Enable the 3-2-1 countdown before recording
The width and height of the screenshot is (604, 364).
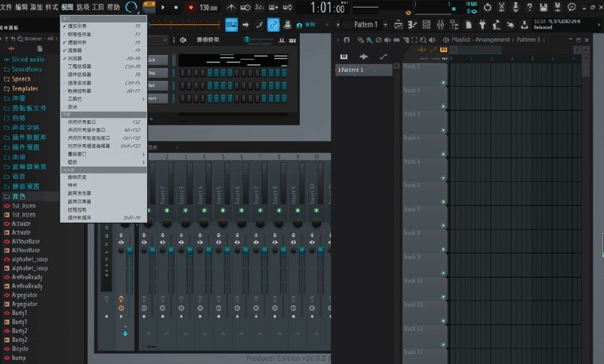pos(259,7)
